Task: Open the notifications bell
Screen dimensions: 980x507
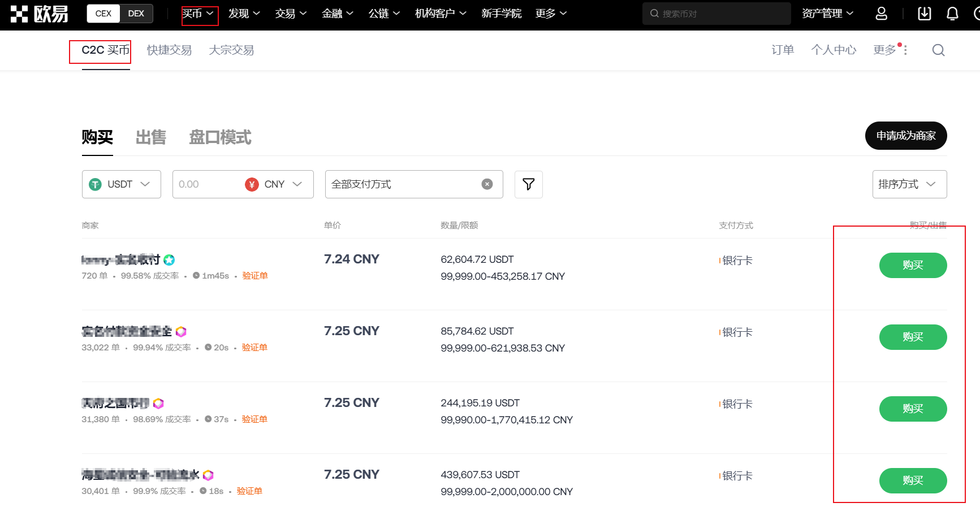Action: [952, 14]
